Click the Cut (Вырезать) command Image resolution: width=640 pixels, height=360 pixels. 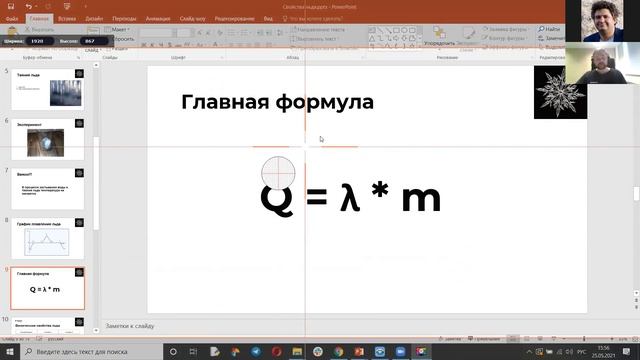click(39, 29)
